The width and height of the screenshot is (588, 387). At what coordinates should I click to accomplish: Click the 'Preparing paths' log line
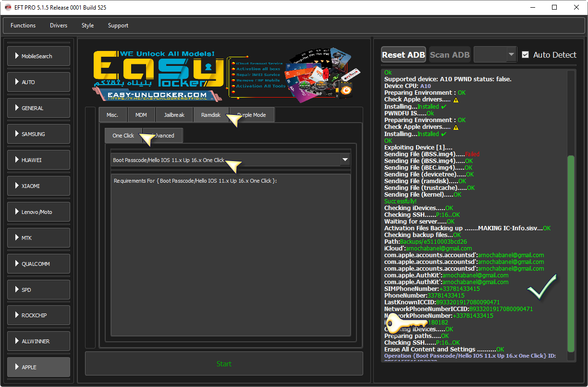[416, 336]
